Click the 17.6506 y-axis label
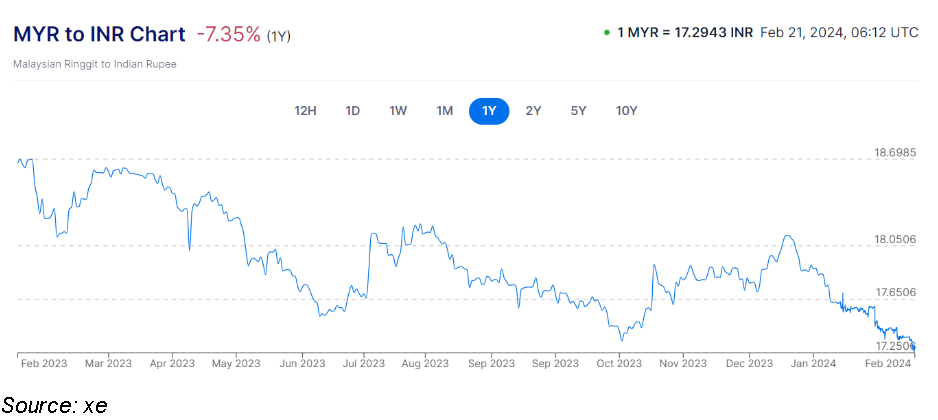The width and height of the screenshot is (938, 420). pos(895,292)
